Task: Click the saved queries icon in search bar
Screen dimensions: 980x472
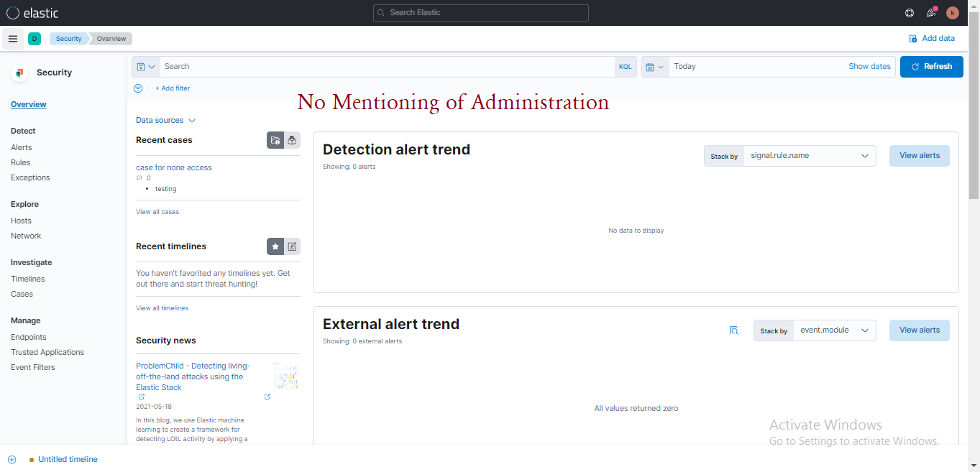Action: pyautogui.click(x=145, y=66)
